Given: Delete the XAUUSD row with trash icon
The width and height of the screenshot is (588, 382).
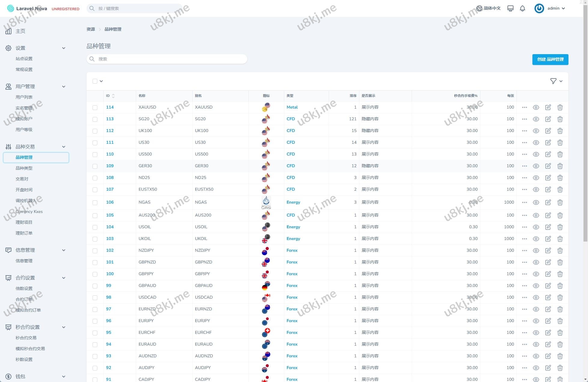Looking at the screenshot, I should tap(560, 107).
